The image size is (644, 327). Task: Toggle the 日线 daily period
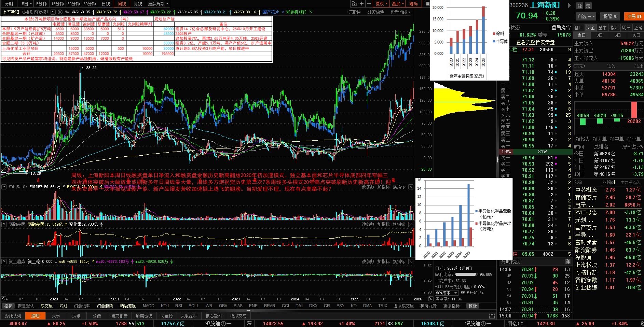click(106, 4)
